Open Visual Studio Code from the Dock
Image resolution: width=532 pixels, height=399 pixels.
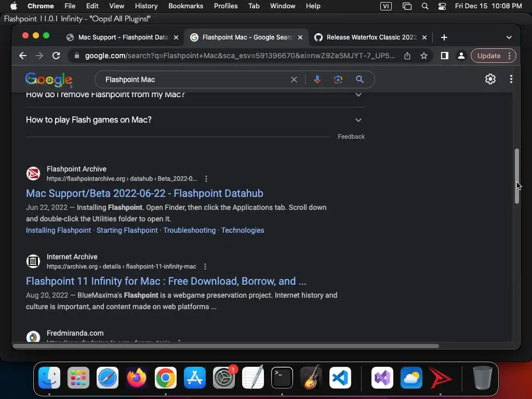pyautogui.click(x=340, y=378)
